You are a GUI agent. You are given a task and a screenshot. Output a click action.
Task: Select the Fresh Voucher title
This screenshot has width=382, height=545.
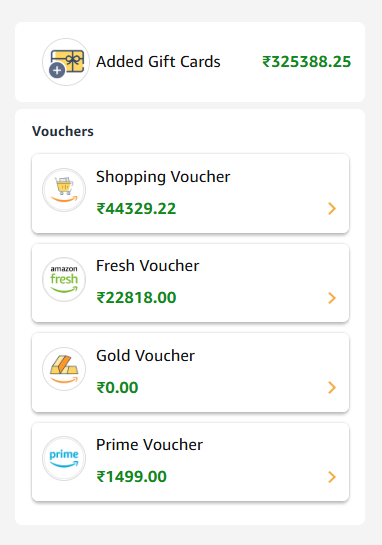point(147,266)
